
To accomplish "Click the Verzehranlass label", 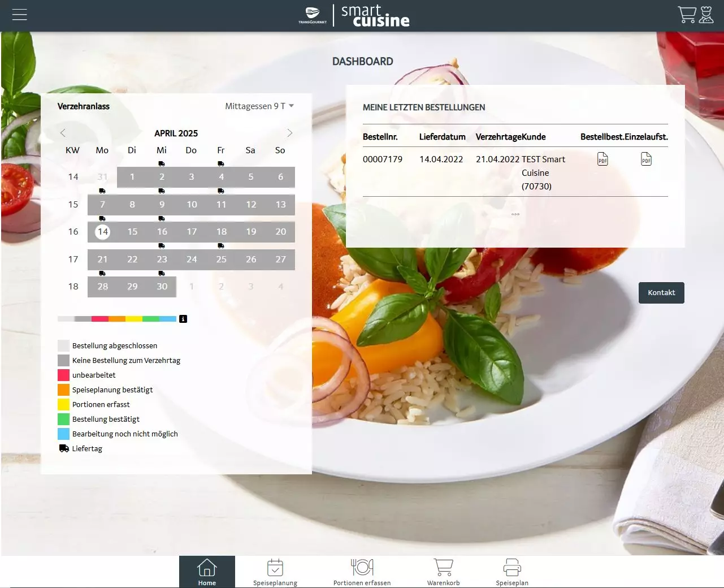I will click(x=84, y=106).
